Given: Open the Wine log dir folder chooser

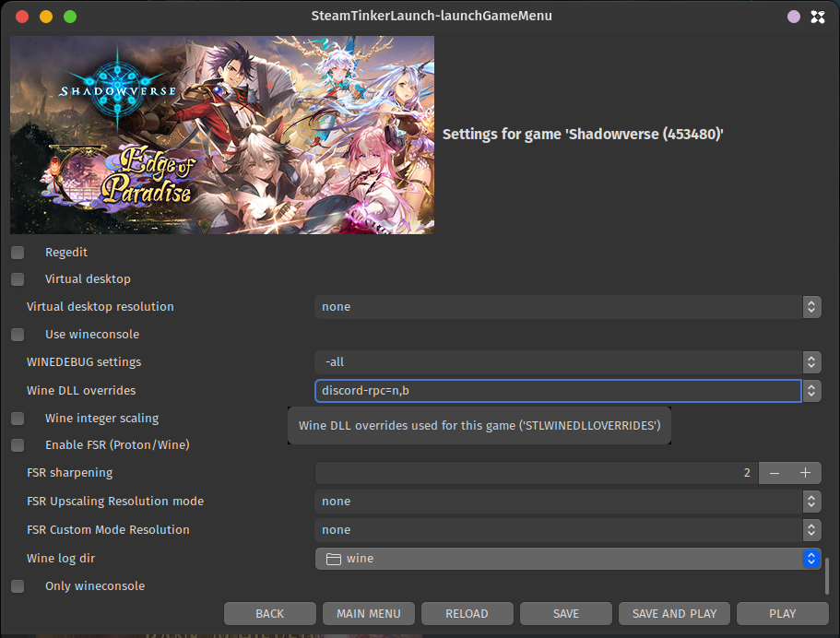Looking at the screenshot, I should point(568,559).
